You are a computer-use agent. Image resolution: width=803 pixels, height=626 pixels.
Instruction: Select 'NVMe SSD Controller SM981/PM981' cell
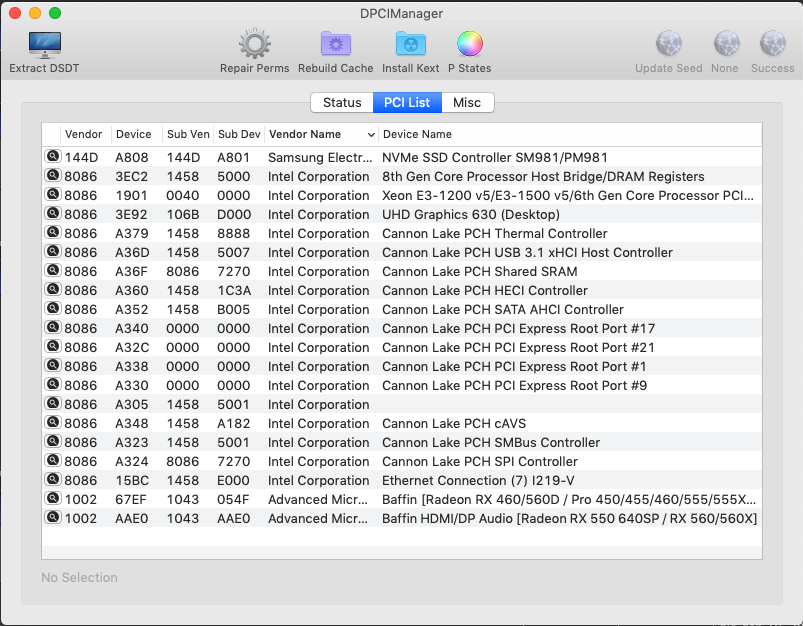[495, 157]
